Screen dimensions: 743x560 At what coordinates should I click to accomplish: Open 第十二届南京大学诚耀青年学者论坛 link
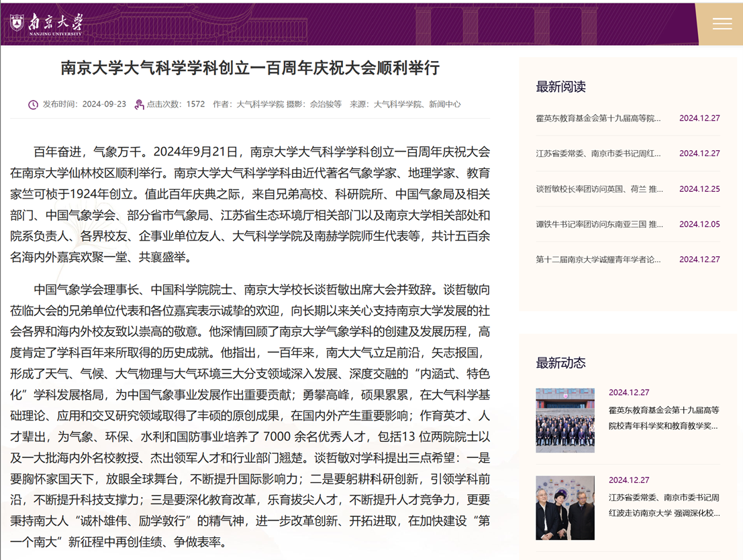click(598, 260)
